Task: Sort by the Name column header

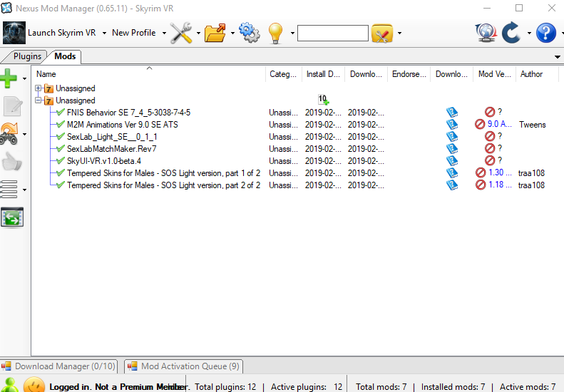Action: [149, 74]
